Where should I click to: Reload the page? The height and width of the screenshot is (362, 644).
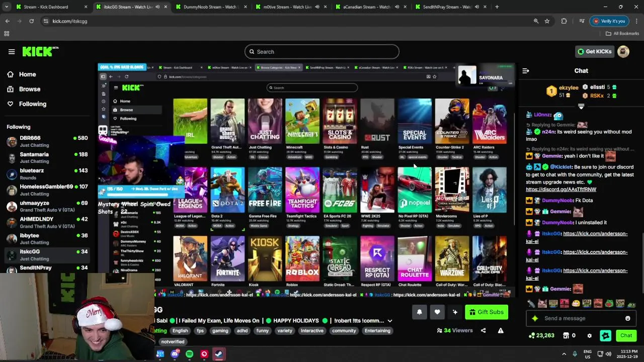(x=31, y=21)
